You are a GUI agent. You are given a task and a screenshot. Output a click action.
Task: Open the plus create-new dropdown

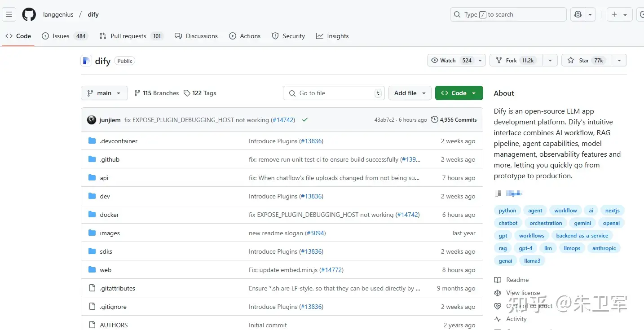[x=619, y=14]
